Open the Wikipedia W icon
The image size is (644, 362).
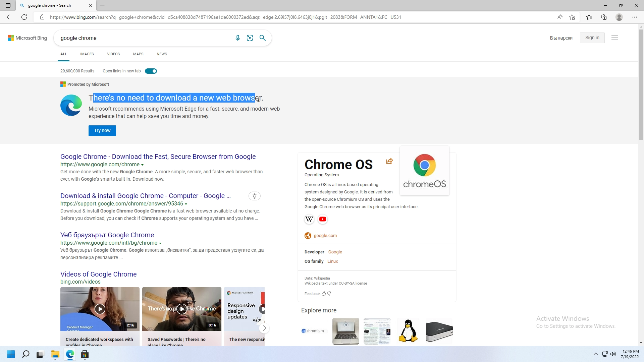(309, 219)
